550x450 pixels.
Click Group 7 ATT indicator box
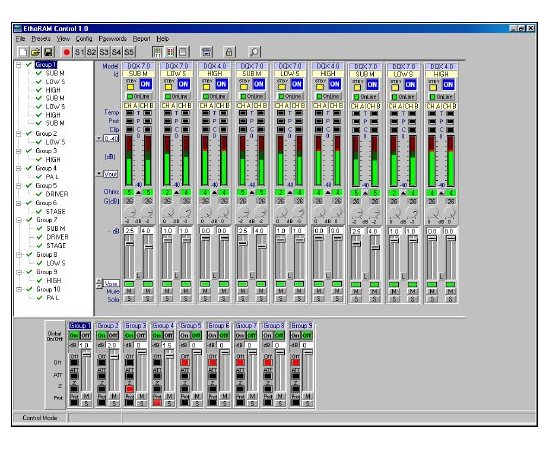(x=240, y=376)
